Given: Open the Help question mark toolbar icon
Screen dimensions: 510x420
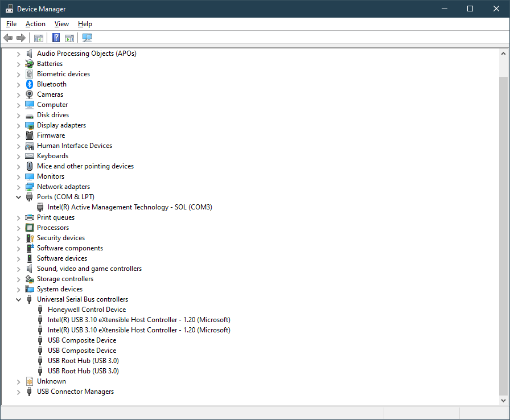Looking at the screenshot, I should tap(56, 38).
